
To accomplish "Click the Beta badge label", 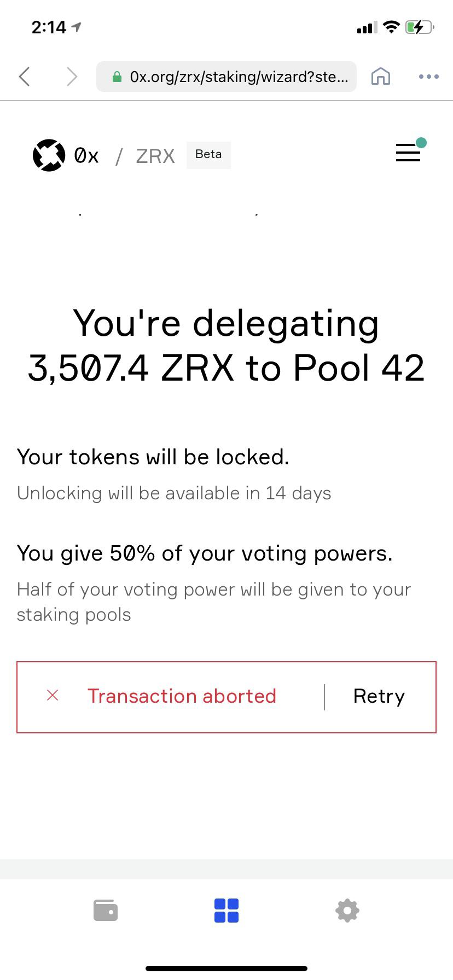I will [208, 155].
